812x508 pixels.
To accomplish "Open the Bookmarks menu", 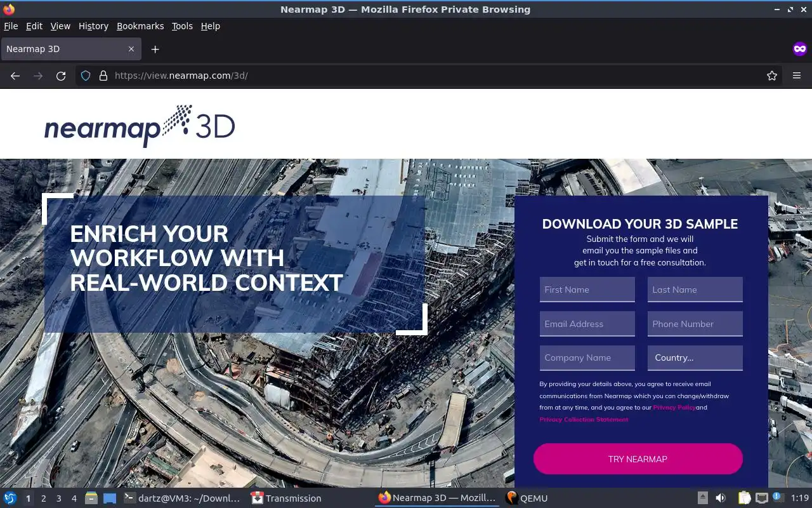I will [x=140, y=26].
